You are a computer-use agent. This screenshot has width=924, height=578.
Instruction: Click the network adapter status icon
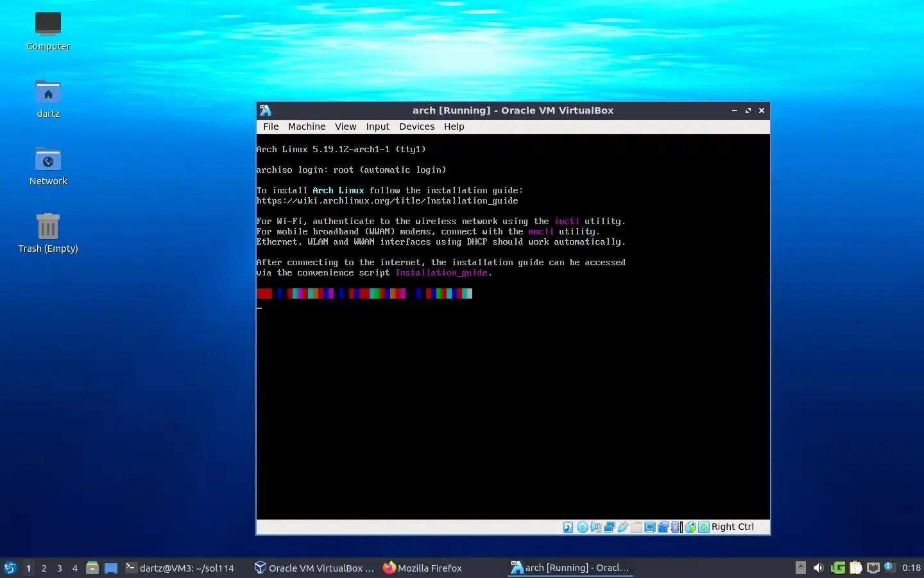click(x=609, y=527)
